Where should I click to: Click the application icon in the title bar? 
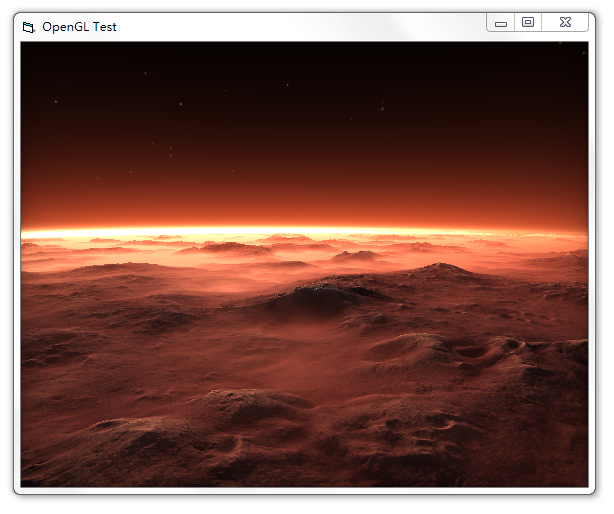coord(28,27)
